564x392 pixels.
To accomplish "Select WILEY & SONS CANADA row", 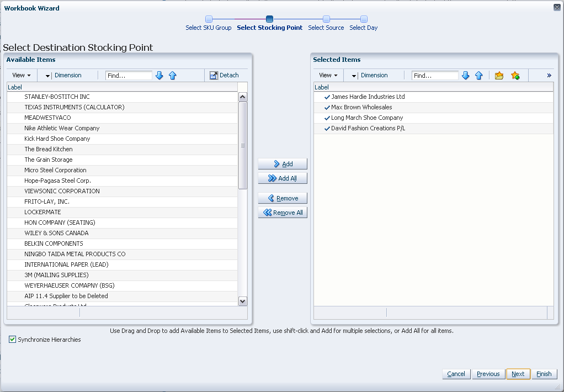I will [123, 233].
